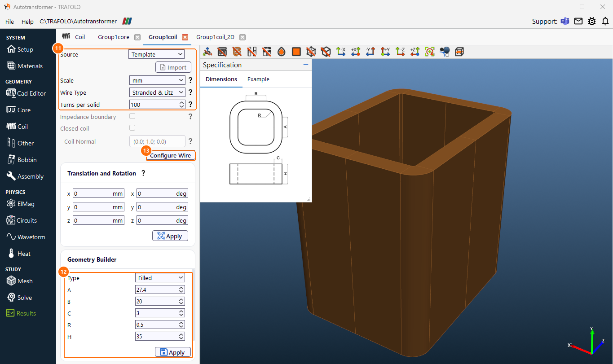Expand Wire Type dropdown Stranded & Litz
This screenshot has width=613, height=364.
pos(157,92)
